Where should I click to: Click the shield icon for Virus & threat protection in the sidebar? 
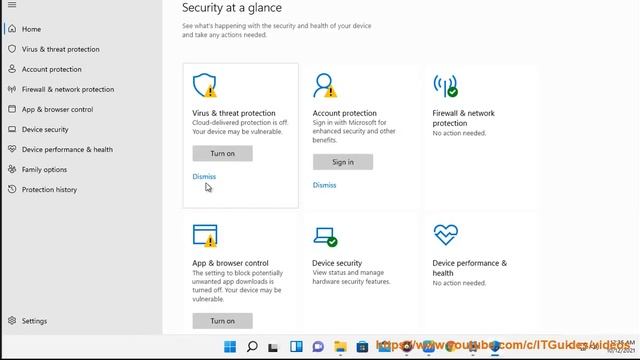12,49
